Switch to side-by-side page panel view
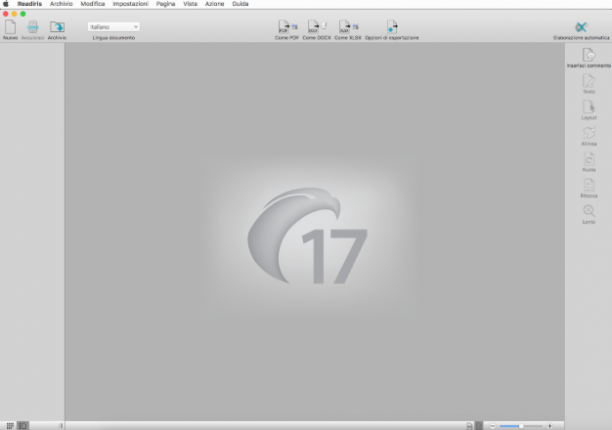 (x=23, y=426)
